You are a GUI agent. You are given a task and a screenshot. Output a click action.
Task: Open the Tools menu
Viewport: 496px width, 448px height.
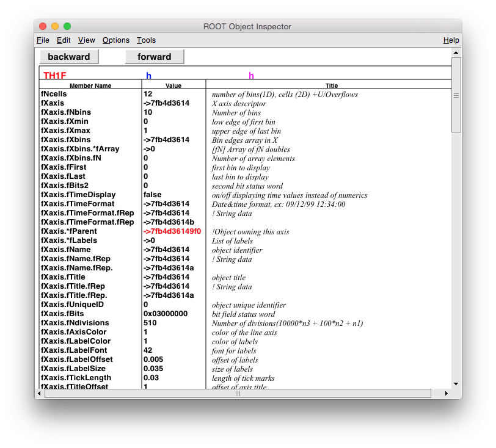tap(146, 40)
